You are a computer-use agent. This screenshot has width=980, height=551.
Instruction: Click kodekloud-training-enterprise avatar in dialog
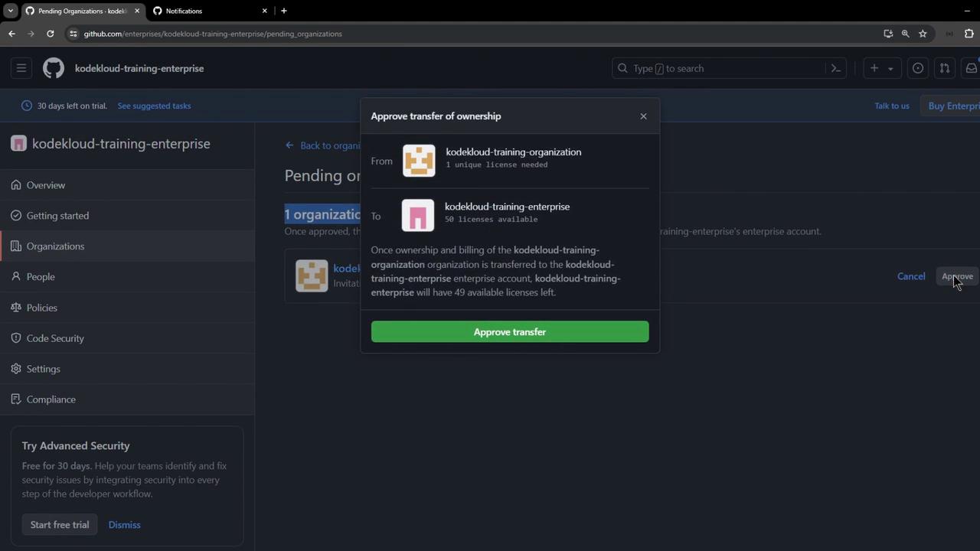418,215
